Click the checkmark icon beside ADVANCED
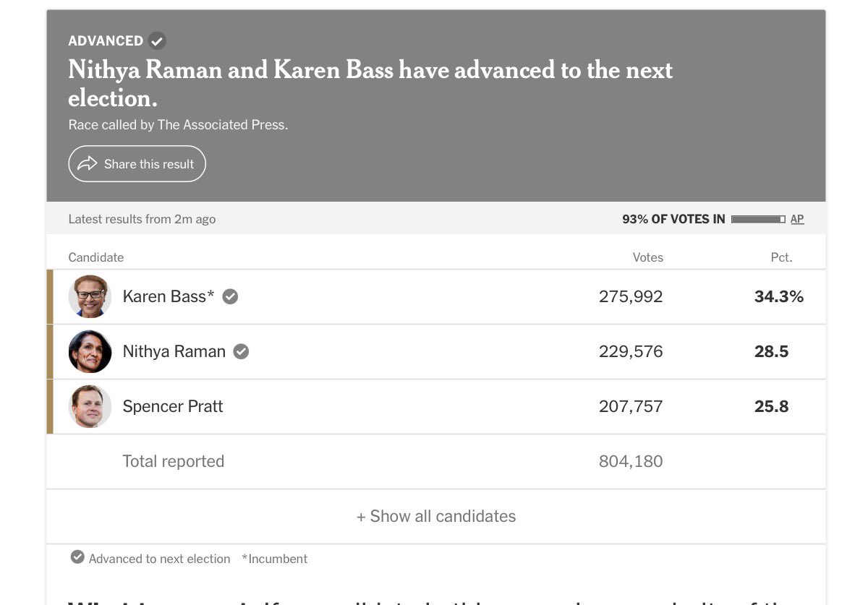Viewport: 868px width, 605px height. [x=157, y=40]
